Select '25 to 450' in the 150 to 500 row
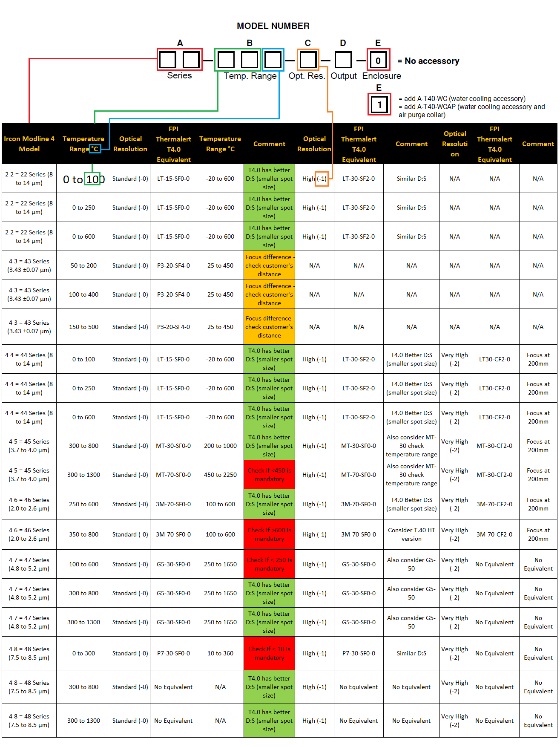The height and width of the screenshot is (747, 560). [221, 327]
